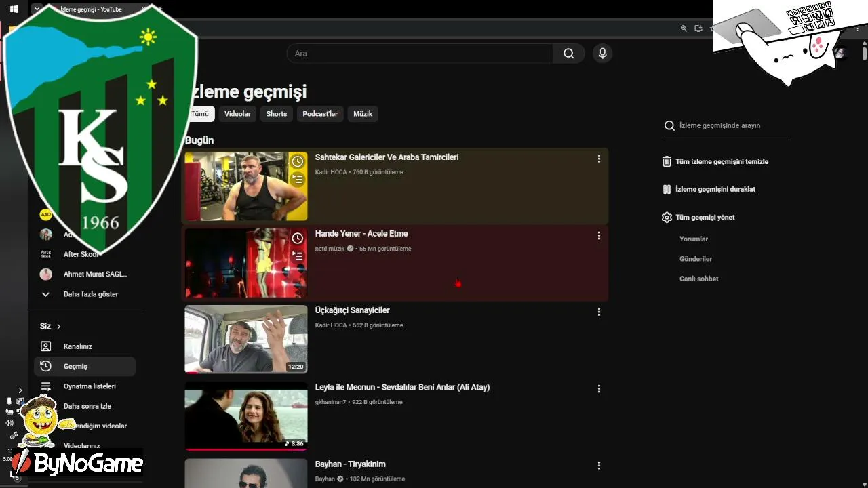The image size is (868, 488).
Task: Select the Tümü filter chip
Action: (x=200, y=114)
